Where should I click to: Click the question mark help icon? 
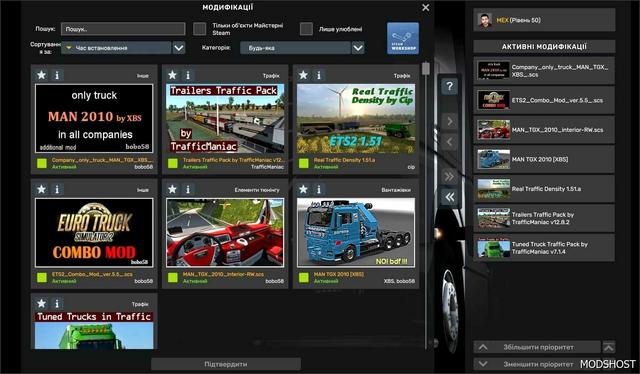coord(449,86)
